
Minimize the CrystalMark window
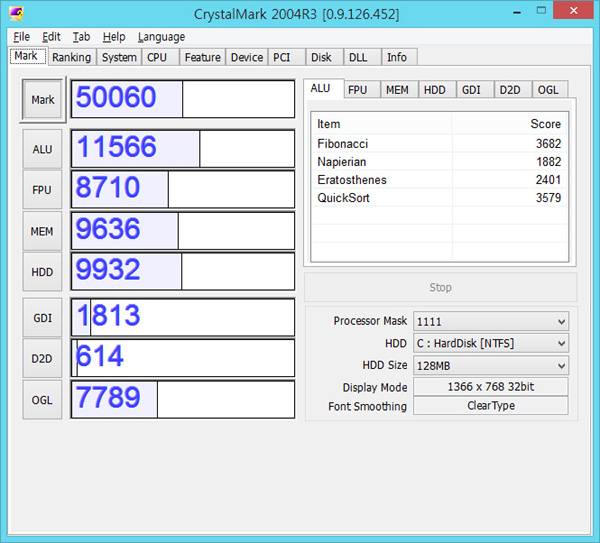[517, 11]
